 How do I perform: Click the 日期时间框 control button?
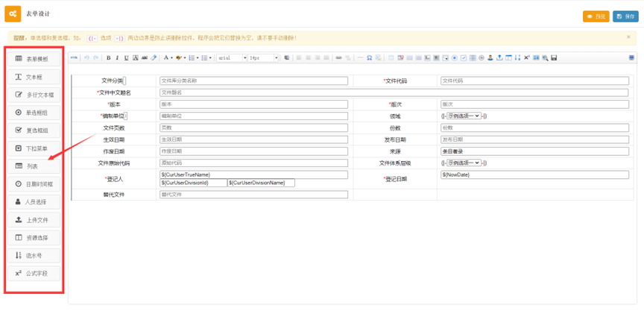[x=34, y=184]
